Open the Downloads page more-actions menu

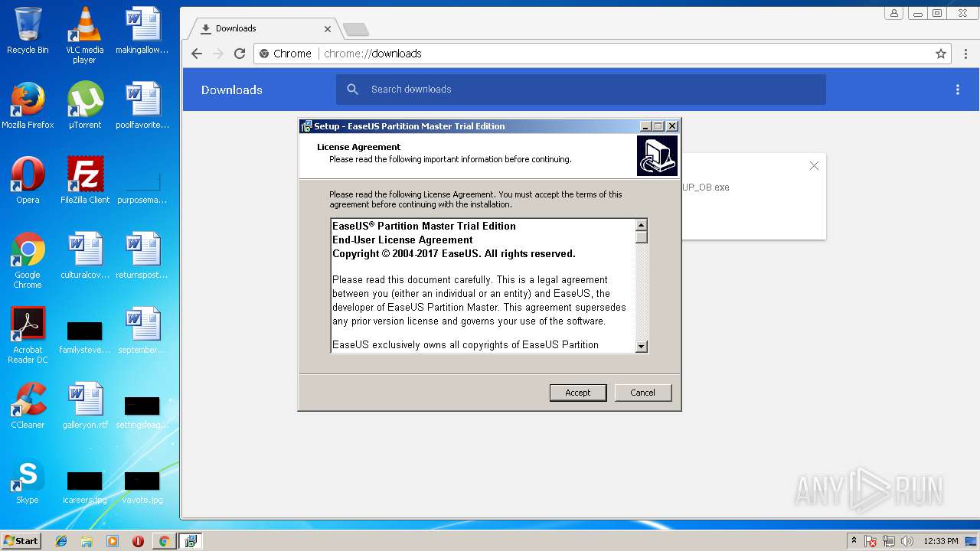pyautogui.click(x=957, y=90)
